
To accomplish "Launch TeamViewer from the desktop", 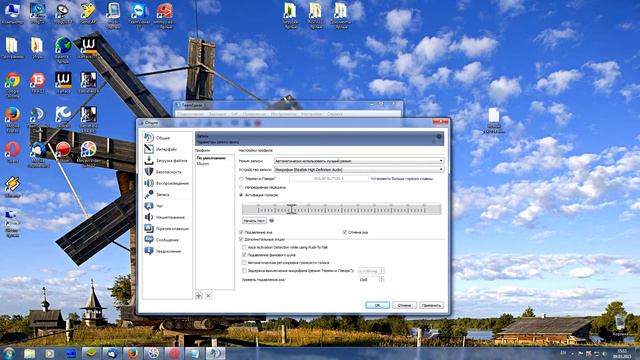I will (139, 16).
